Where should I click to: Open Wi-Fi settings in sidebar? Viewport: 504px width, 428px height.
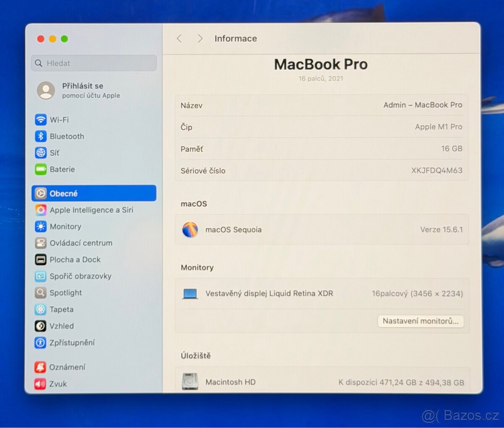[40, 120]
